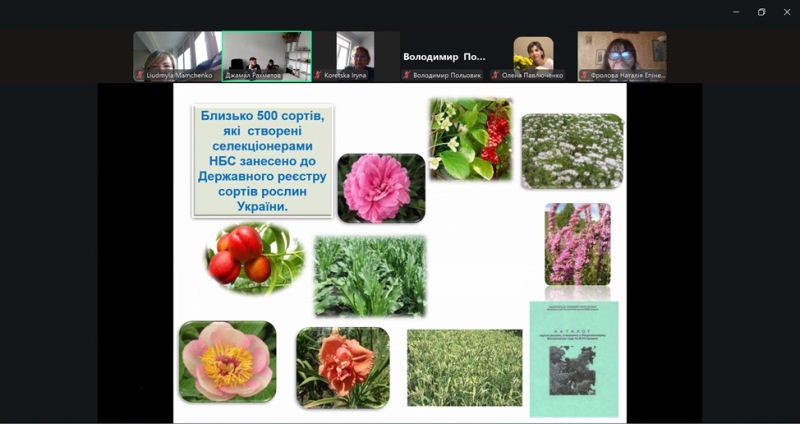Click the name label "Олена Павлюченко"
This screenshot has width=800, height=424.
[x=533, y=76]
